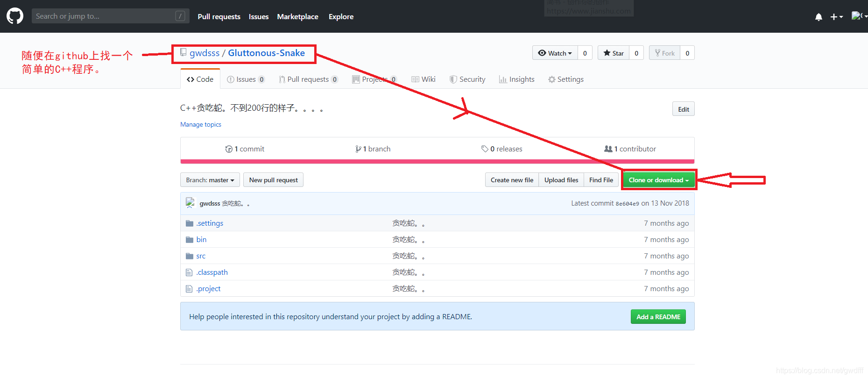868x379 pixels.
Task: Click Find File button
Action: tap(601, 180)
